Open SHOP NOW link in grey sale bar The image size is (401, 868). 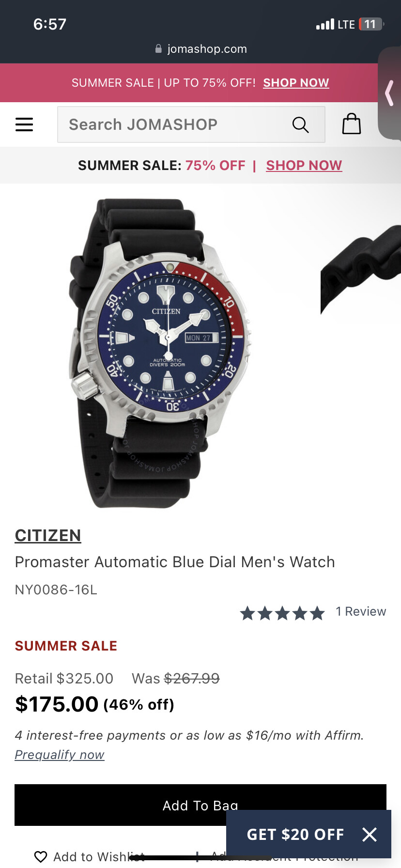304,166
